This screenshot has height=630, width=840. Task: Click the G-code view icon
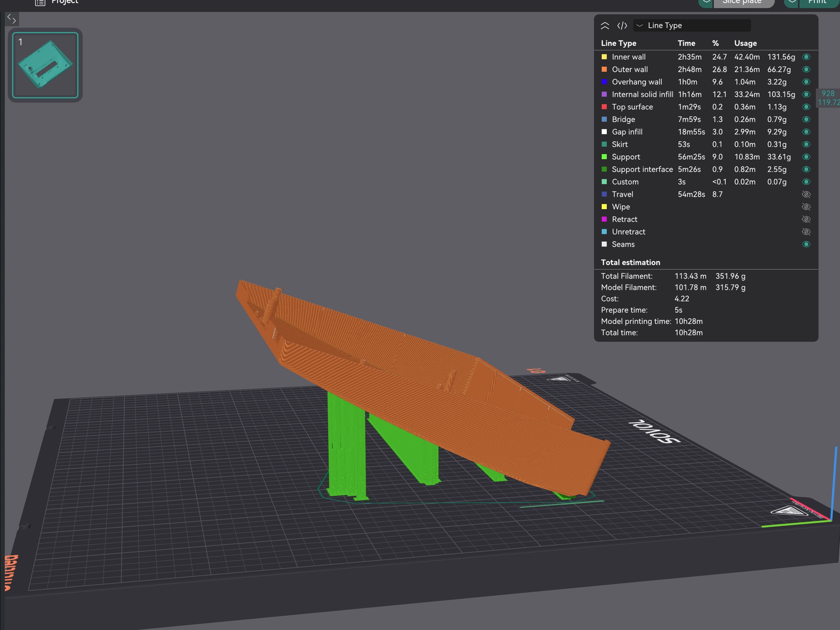(x=622, y=26)
